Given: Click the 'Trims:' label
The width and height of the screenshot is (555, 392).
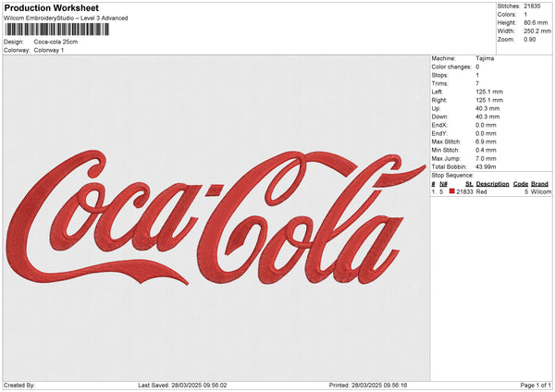Looking at the screenshot, I should [439, 83].
